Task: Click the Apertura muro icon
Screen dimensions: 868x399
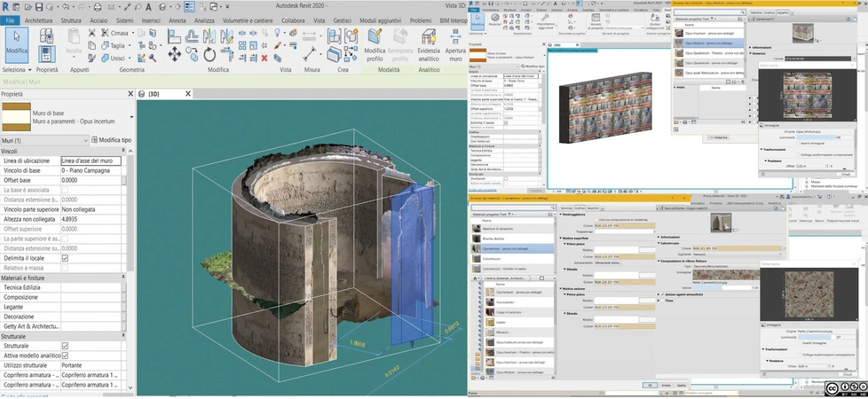Action: [456, 37]
